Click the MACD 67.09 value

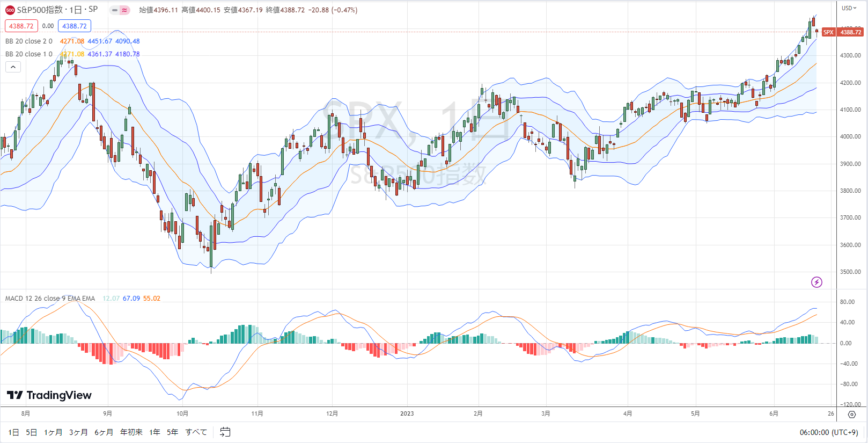click(131, 298)
